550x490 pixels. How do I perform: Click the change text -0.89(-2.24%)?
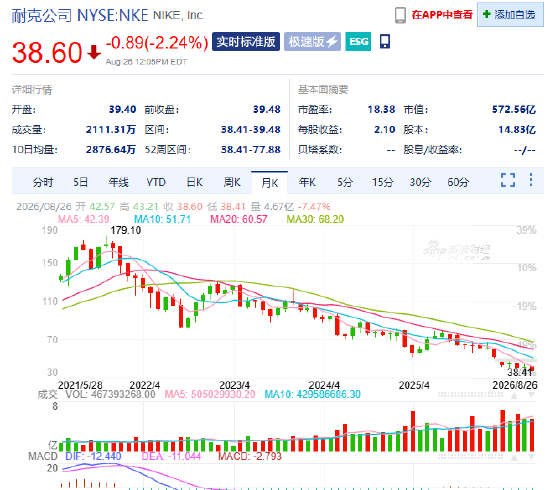[x=157, y=43]
